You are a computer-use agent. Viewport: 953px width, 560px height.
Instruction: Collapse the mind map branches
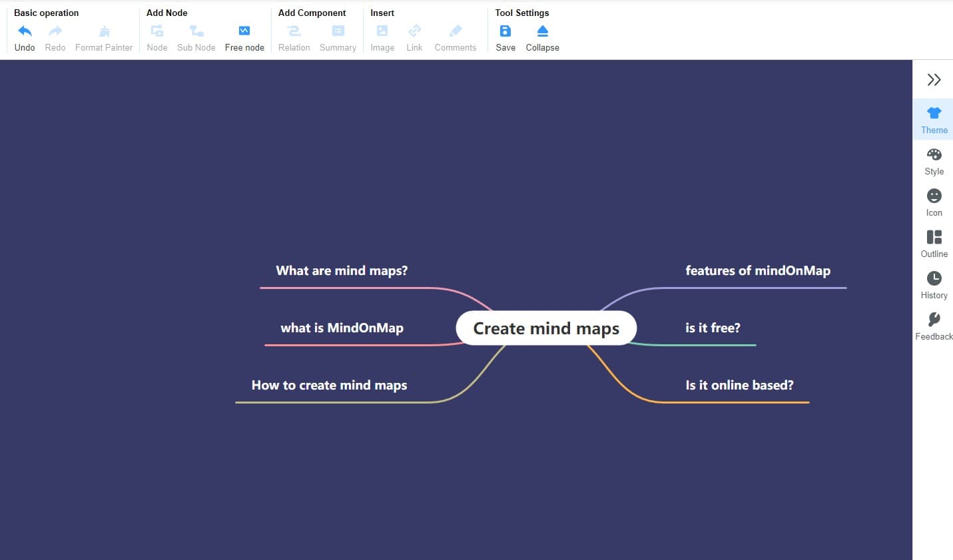click(542, 31)
